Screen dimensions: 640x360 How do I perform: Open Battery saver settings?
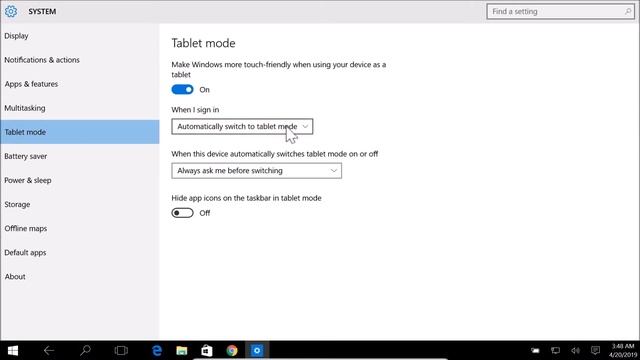coord(80,156)
